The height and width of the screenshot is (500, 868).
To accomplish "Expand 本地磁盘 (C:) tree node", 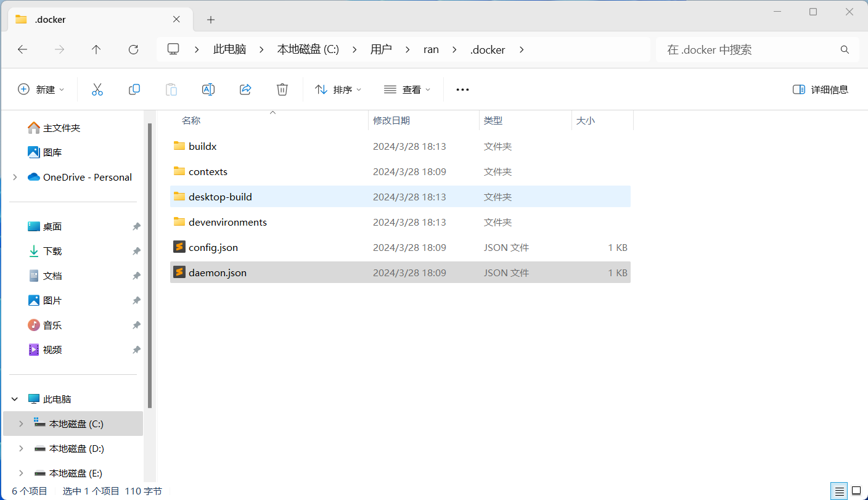I will point(21,424).
